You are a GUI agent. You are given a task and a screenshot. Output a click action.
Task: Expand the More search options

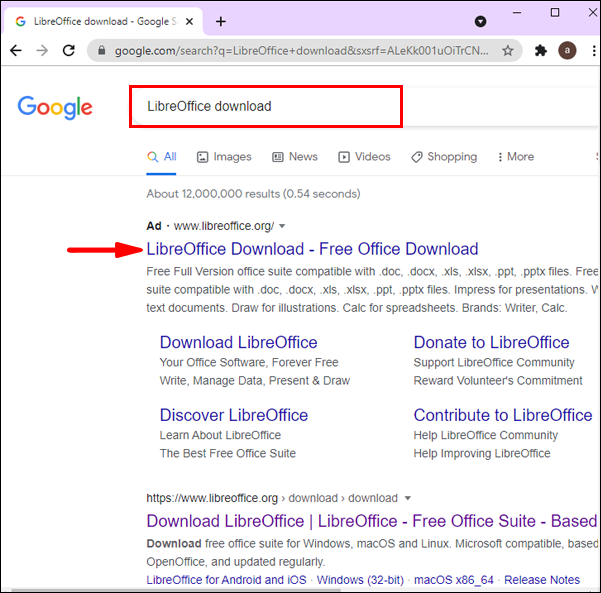pyautogui.click(x=516, y=157)
